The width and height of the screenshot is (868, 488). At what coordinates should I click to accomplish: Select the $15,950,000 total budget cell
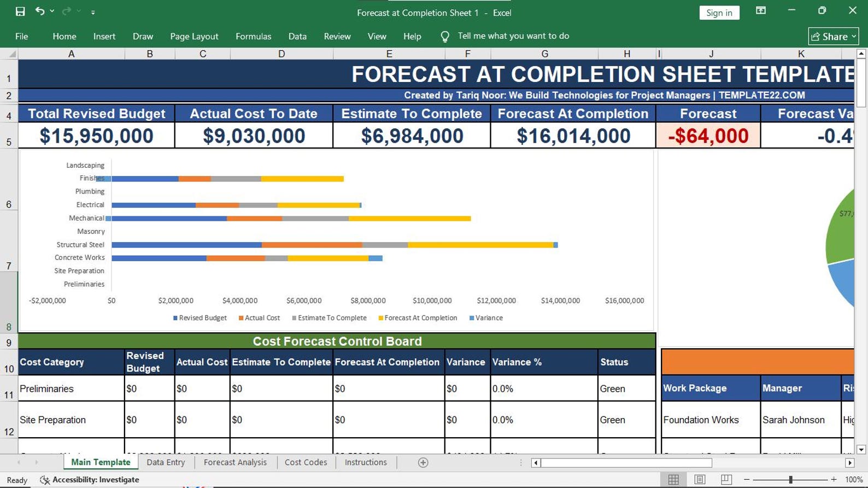tap(96, 136)
